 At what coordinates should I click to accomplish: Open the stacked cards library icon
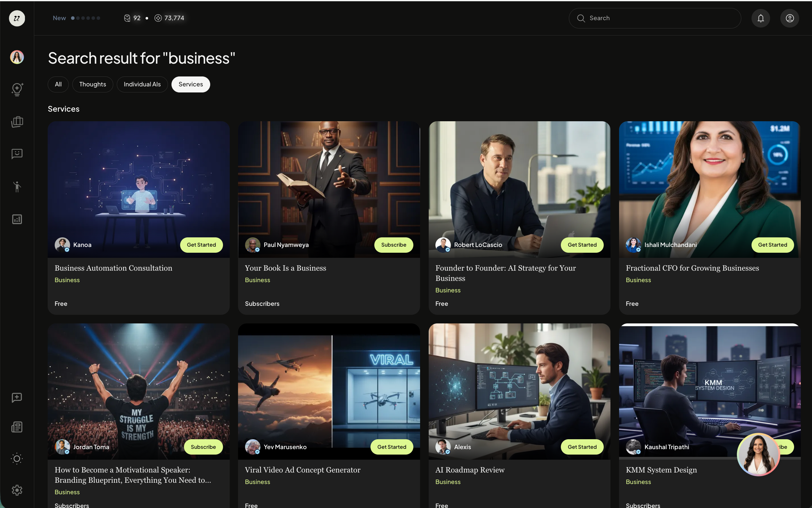tap(17, 122)
